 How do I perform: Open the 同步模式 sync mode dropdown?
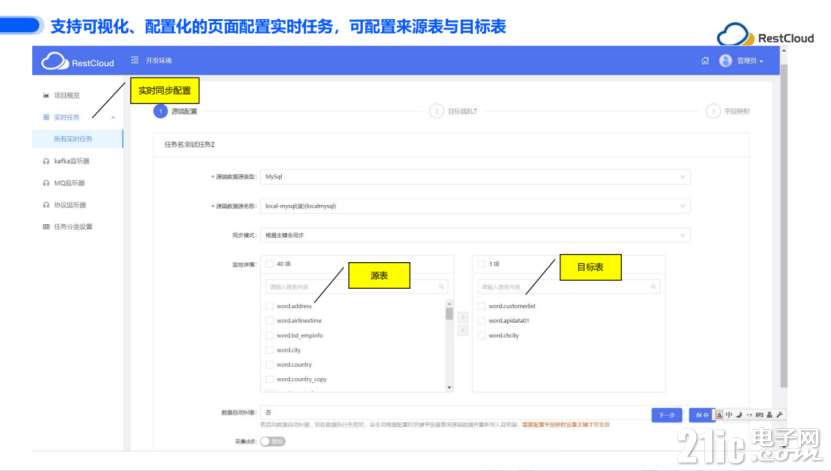click(x=475, y=235)
